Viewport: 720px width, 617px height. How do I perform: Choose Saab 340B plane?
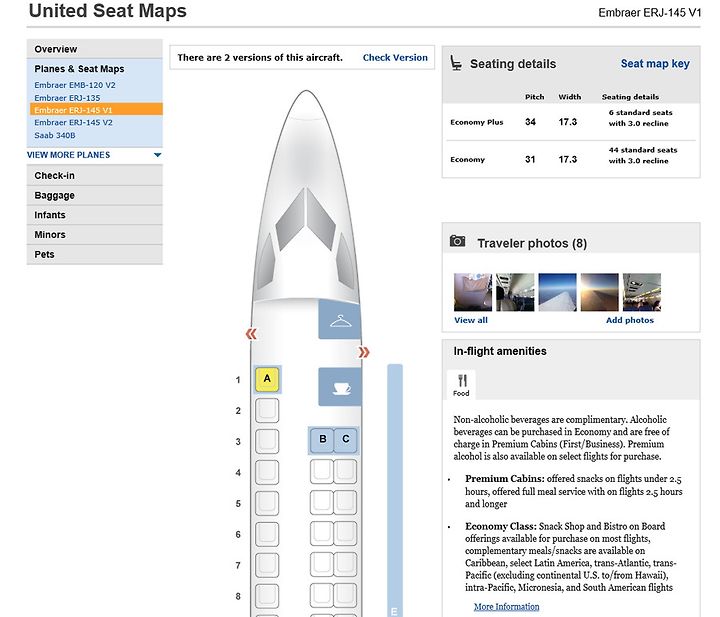tap(55, 135)
